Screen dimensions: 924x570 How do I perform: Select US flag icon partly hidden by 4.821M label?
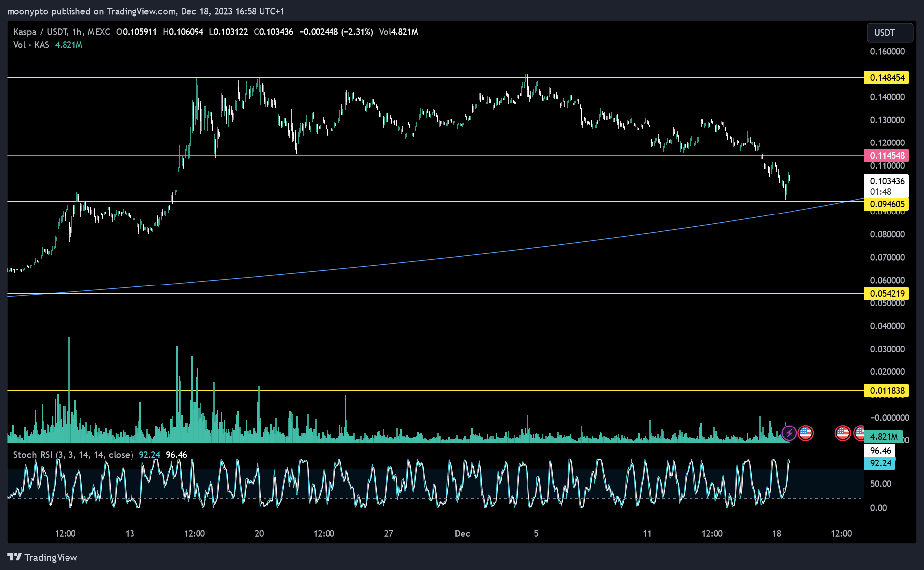click(x=859, y=433)
